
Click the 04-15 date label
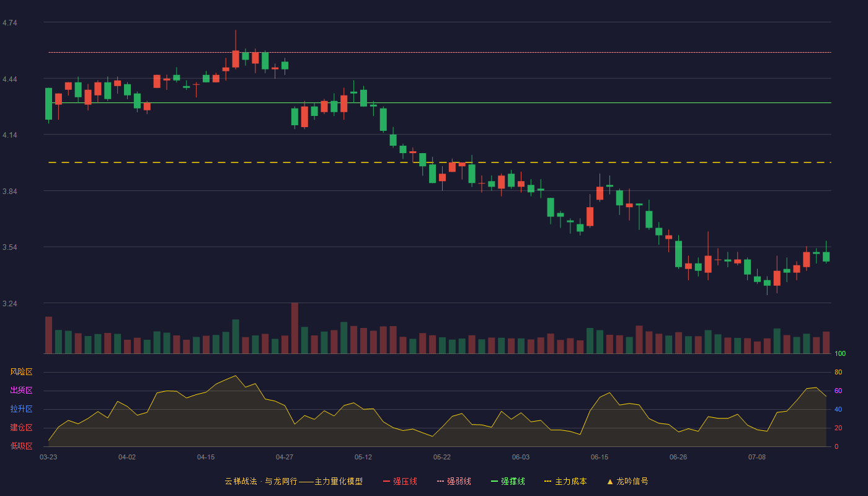coord(206,457)
